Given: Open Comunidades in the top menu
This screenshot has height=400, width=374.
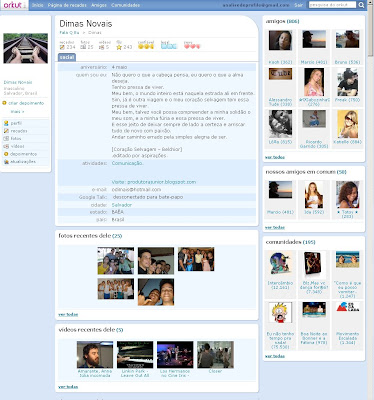Looking at the screenshot, I should click(x=125, y=5).
